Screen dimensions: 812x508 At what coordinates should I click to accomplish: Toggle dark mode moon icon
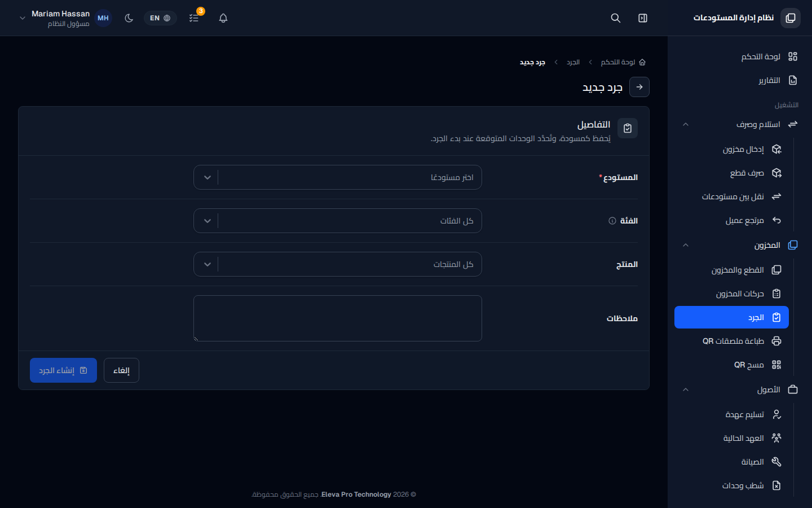(129, 18)
